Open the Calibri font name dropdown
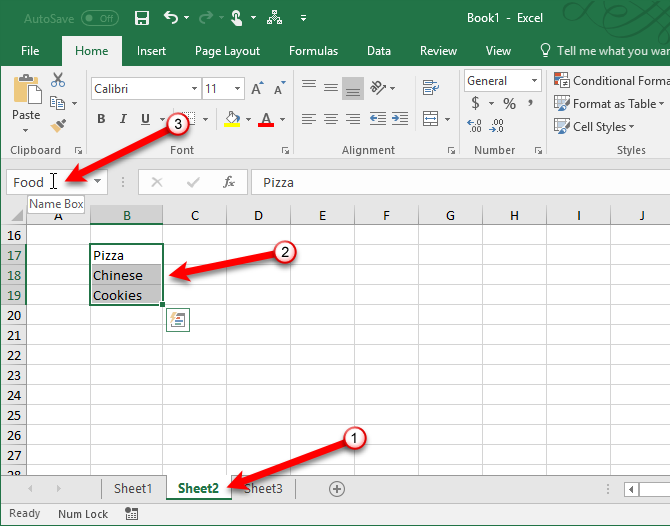Screen dimensions: 670x526 191,89
